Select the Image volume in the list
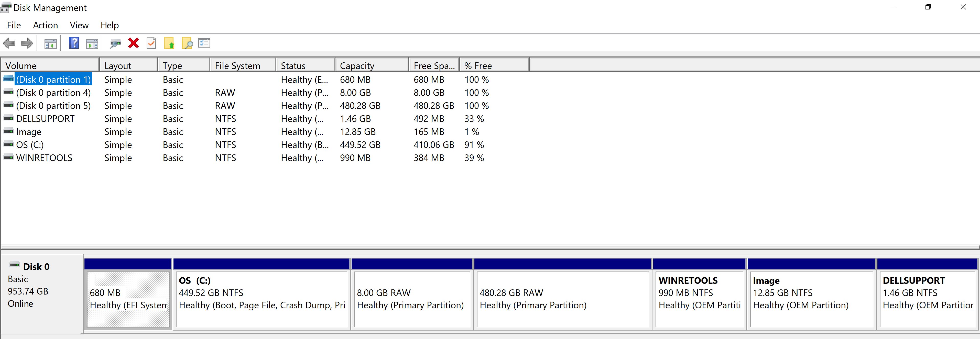 [x=29, y=132]
